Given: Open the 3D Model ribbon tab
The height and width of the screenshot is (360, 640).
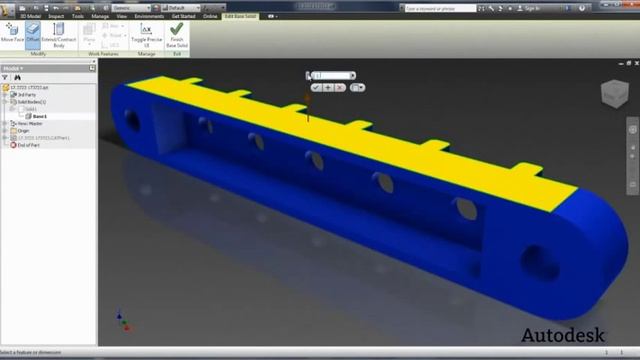Looking at the screenshot, I should click(x=31, y=16).
